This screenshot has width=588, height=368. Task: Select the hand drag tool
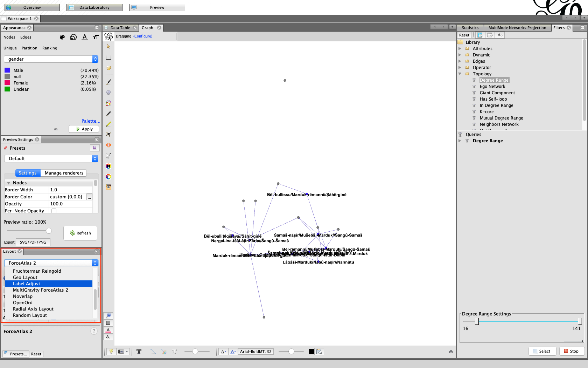(x=108, y=68)
